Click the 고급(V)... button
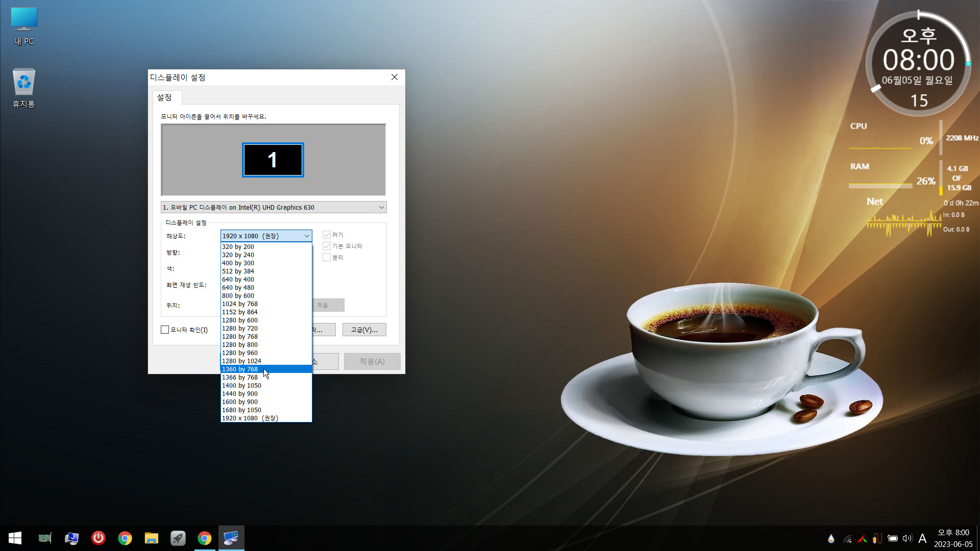The width and height of the screenshot is (980, 551). click(x=364, y=330)
